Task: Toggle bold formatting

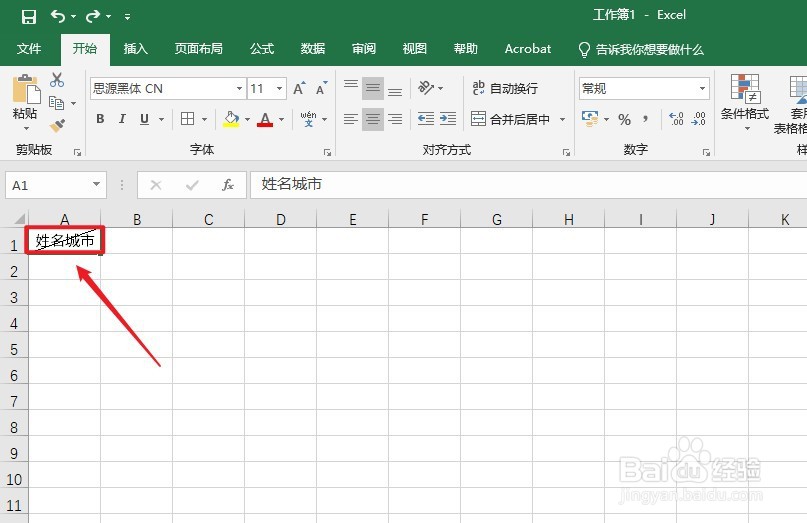Action: tap(100, 119)
